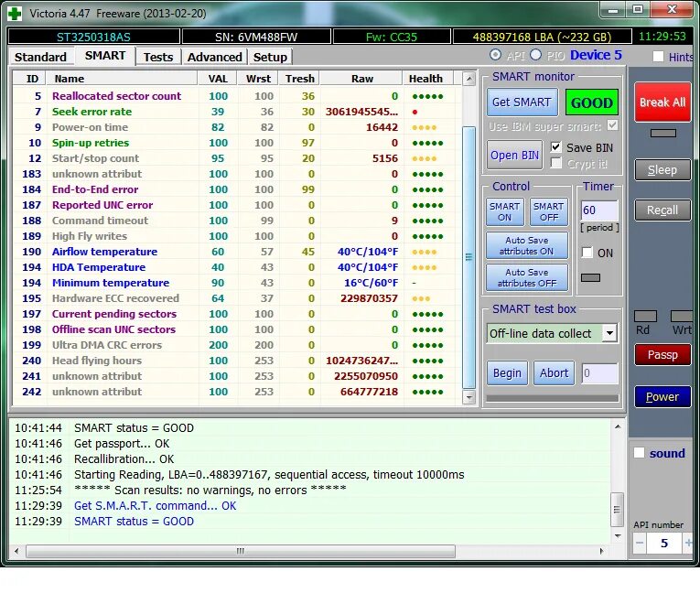
Task: Click the red health dot for Seek error rate
Action: 415,112
